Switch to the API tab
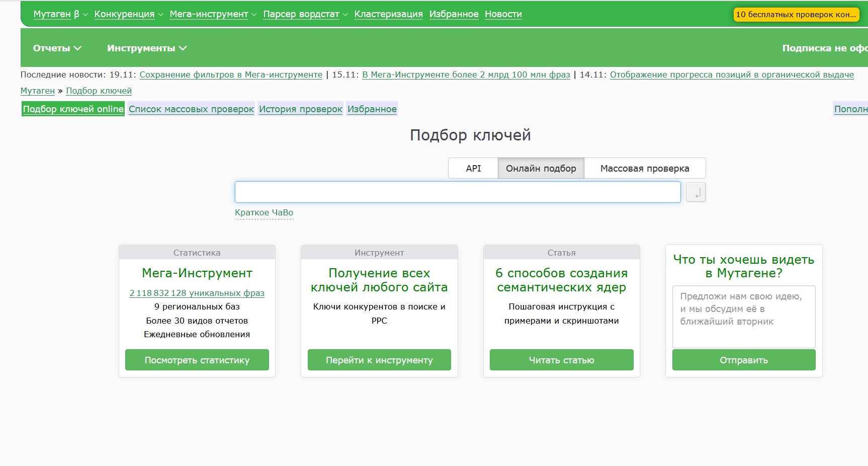This screenshot has width=868, height=466. 473,169
